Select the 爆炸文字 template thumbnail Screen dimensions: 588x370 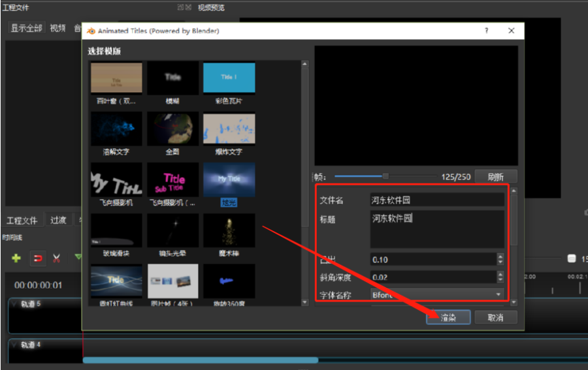click(x=229, y=129)
